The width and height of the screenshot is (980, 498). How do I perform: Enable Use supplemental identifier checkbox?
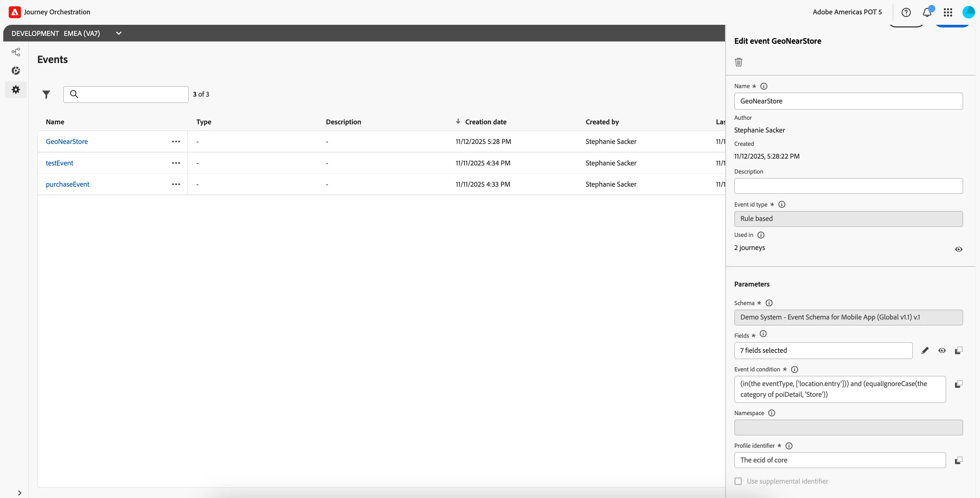pyautogui.click(x=738, y=481)
